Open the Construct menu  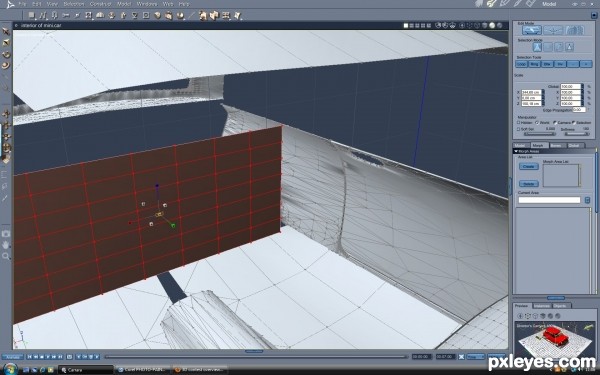point(100,4)
